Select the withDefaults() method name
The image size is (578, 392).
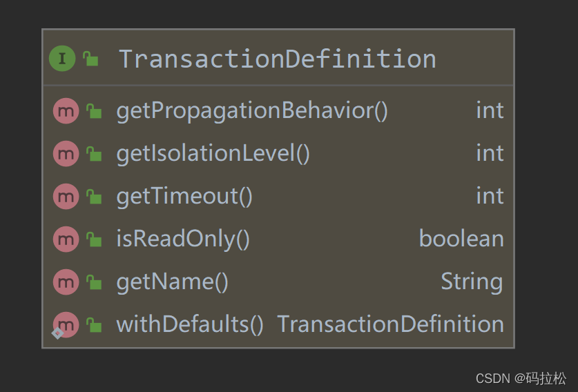coord(190,324)
